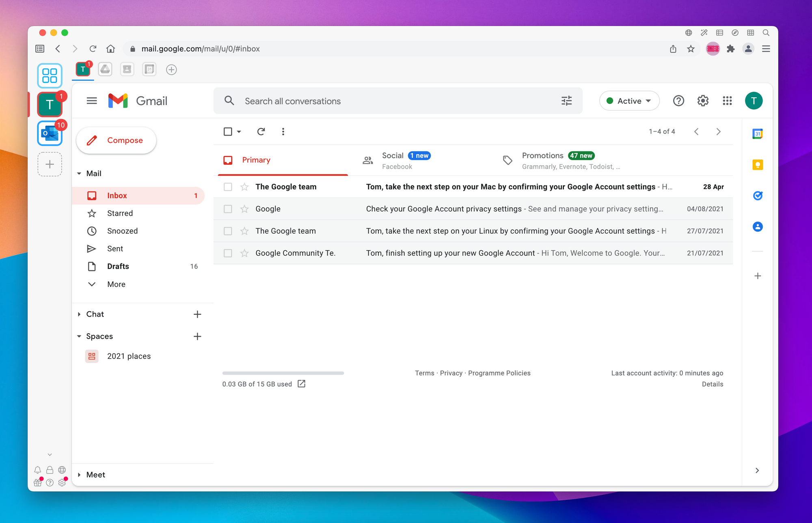The image size is (812, 523).
Task: Click the Help support icon
Action: click(x=678, y=101)
